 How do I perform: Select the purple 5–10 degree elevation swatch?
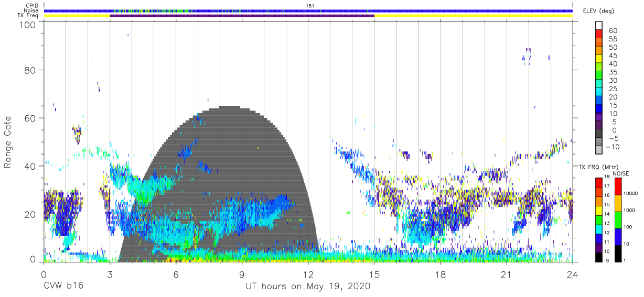(599, 117)
